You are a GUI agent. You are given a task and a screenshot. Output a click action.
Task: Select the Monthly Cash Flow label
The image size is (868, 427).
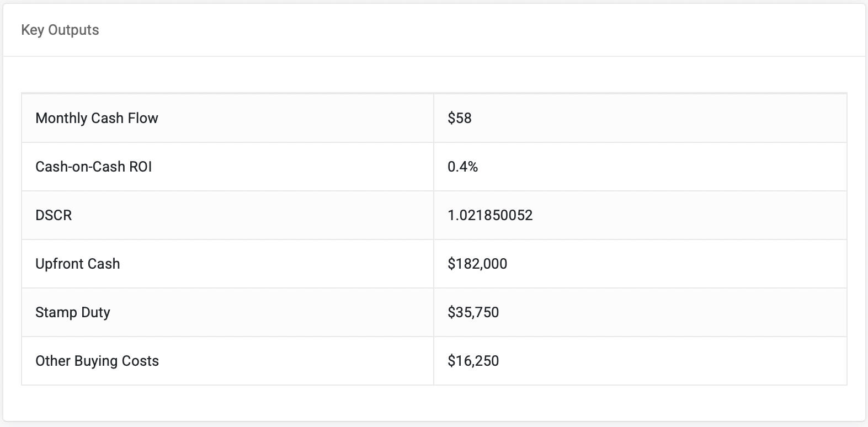(97, 118)
